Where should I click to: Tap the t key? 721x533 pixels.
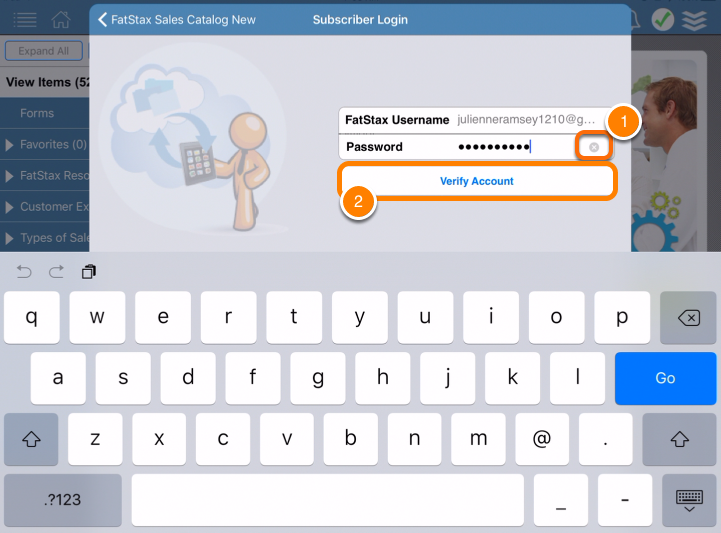pos(294,317)
